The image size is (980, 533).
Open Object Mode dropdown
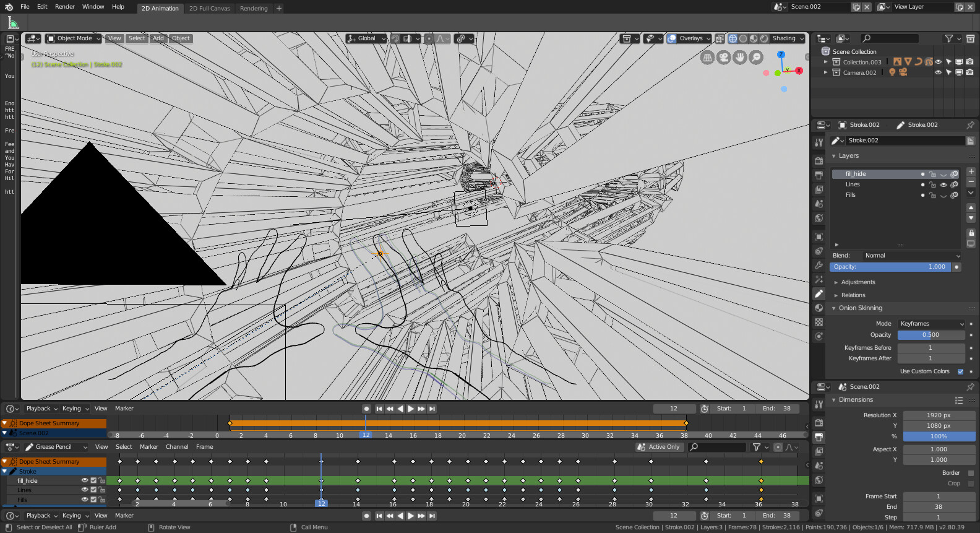pos(75,38)
